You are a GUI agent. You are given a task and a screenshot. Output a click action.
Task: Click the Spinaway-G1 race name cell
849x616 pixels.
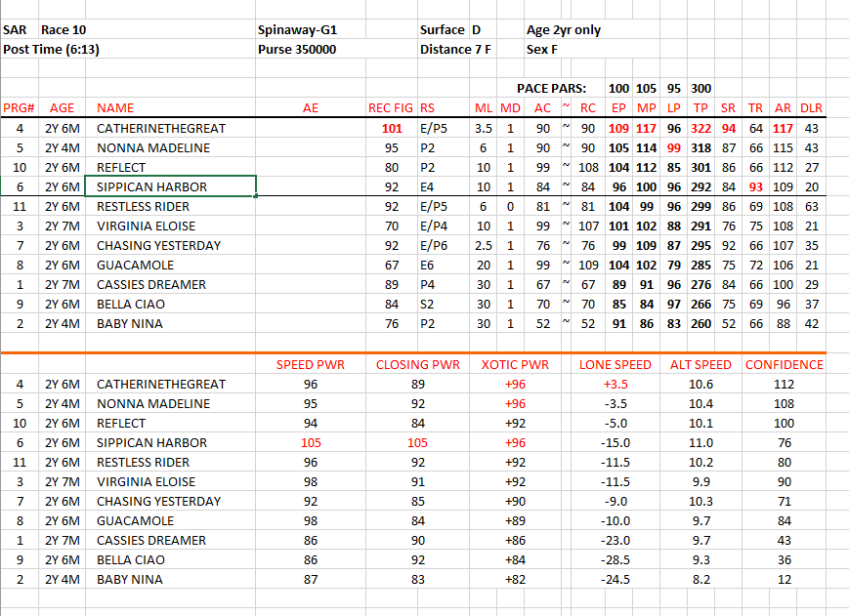click(297, 30)
